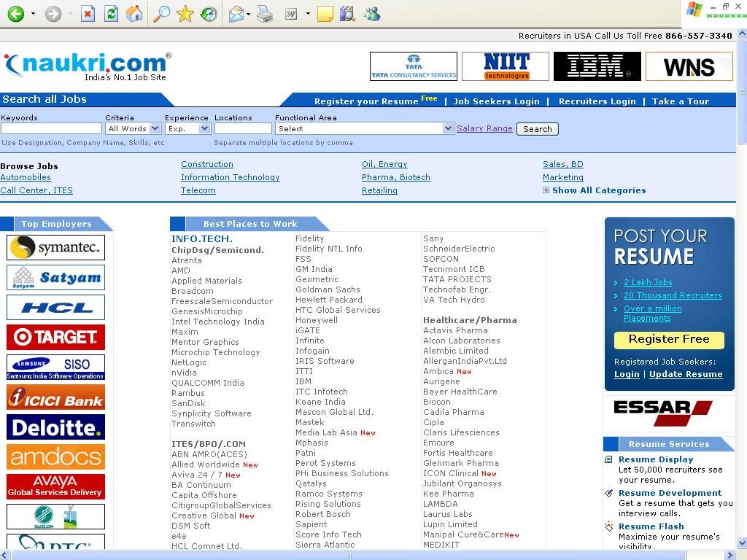This screenshot has width=747, height=560.
Task: Click the 2 Lakh Jobs link
Action: click(648, 282)
